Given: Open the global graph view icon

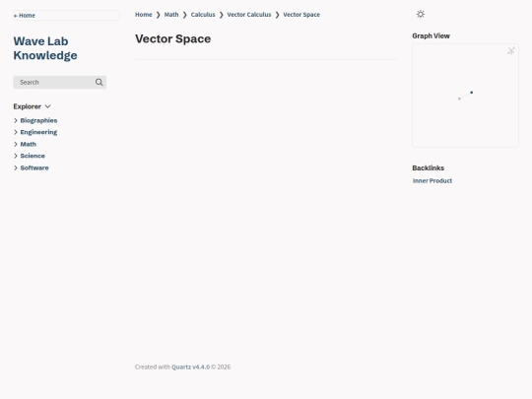Looking at the screenshot, I should pos(511,51).
